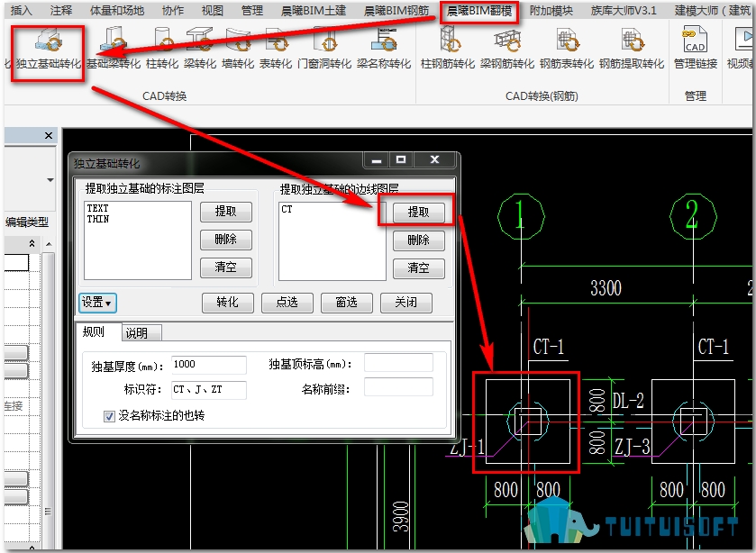Click 清空 for edge line layer
The width and height of the screenshot is (756, 553).
[x=418, y=268]
